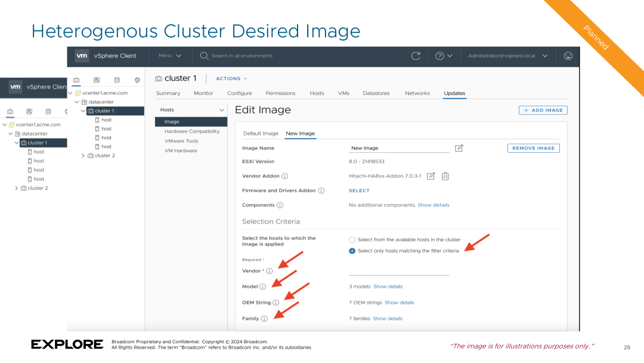Open the help question mark icon
Viewport: 644px width, 363px height.
(439, 56)
